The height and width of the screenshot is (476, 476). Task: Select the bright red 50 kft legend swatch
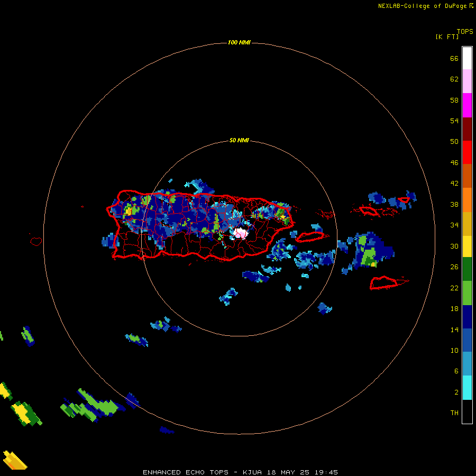coord(467,152)
